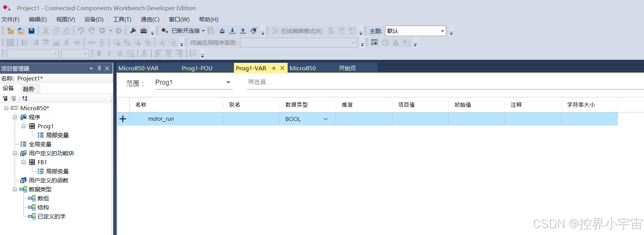Screen dimensions: 644x235
Task: Click the font color A button
Action: pos(144,54)
